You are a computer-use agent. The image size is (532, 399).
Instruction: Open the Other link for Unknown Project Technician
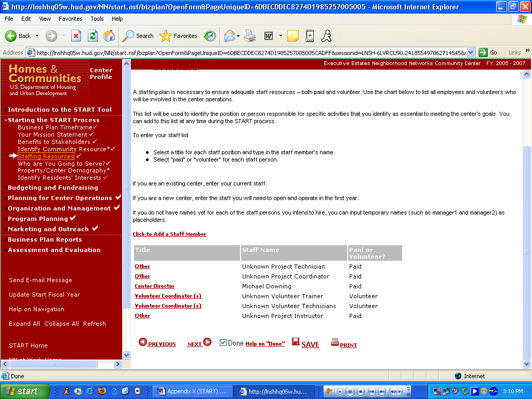point(142,267)
